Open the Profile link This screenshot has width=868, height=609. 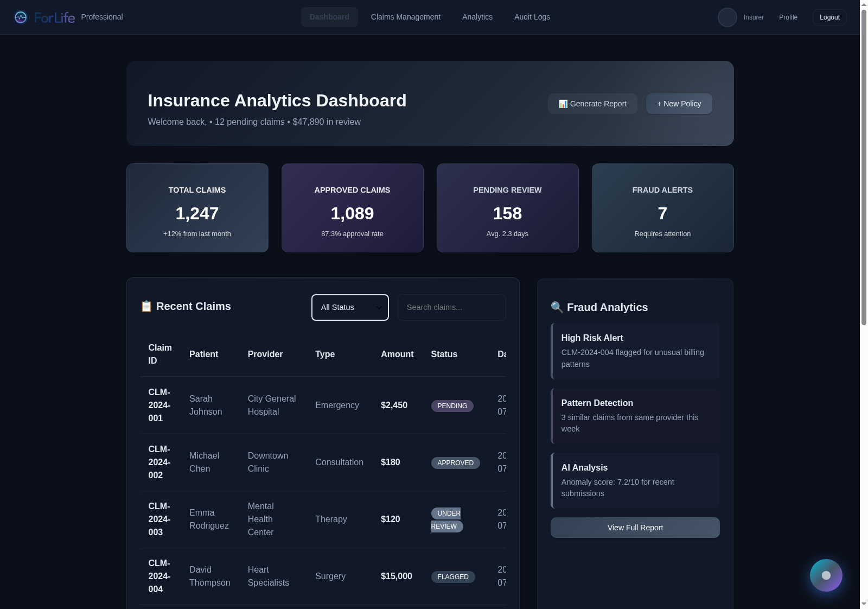click(788, 17)
